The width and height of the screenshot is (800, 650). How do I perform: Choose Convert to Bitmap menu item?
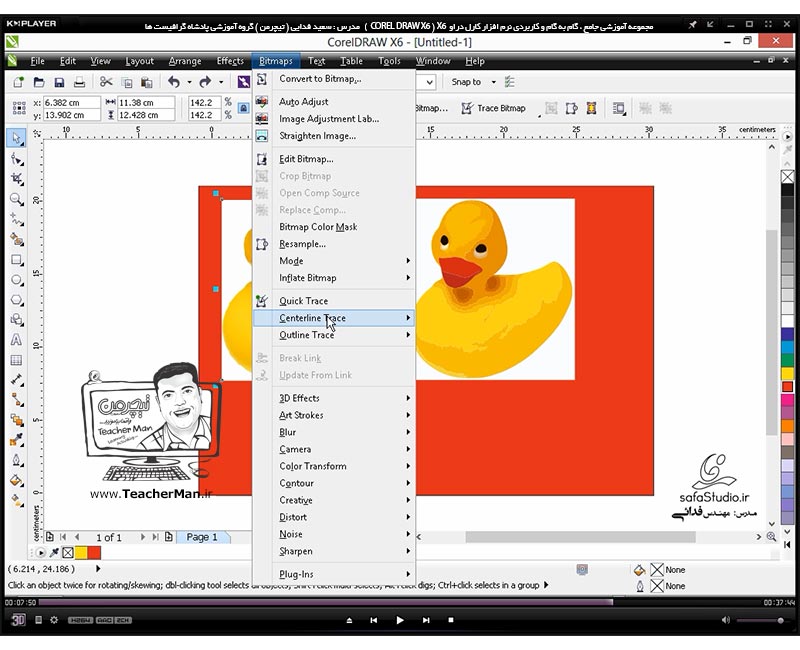[x=334, y=79]
